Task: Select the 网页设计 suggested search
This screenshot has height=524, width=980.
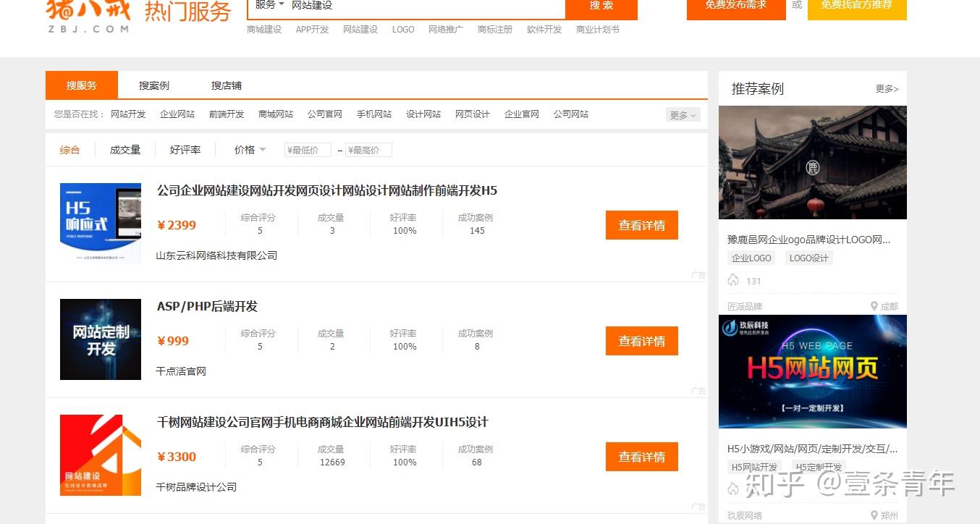Action: coord(473,114)
